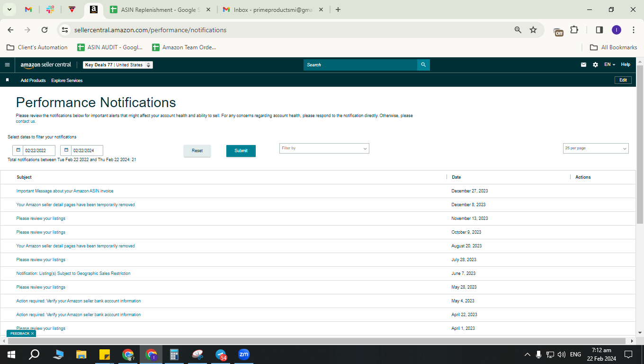Click the date cell December 8, 2023
This screenshot has height=364, width=644.
468,205
